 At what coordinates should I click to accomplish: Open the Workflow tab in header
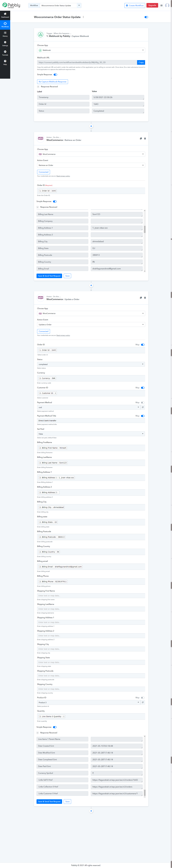click(34, 5)
